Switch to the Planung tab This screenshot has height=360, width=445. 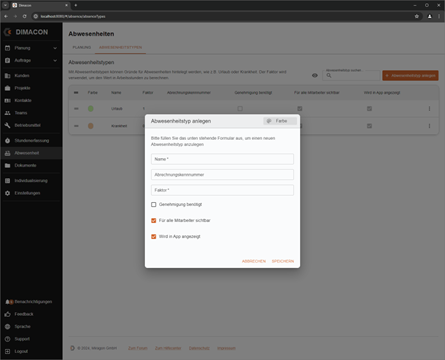pyautogui.click(x=82, y=47)
